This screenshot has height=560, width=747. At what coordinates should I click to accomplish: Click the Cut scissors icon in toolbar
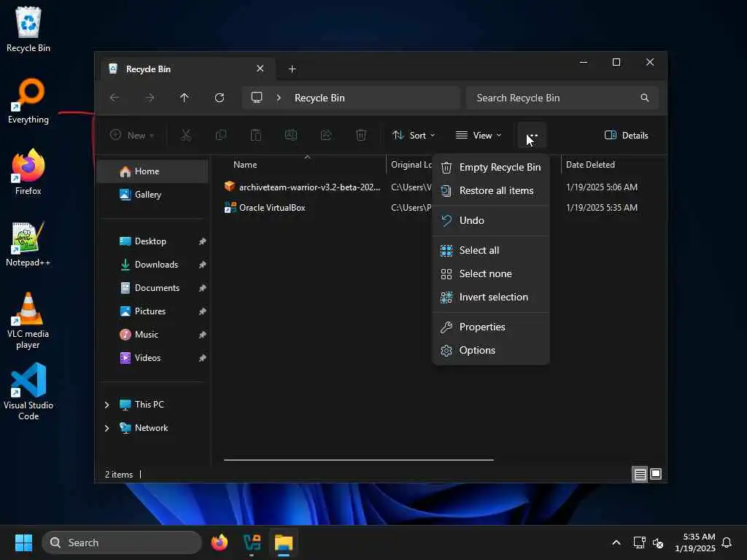pos(186,135)
